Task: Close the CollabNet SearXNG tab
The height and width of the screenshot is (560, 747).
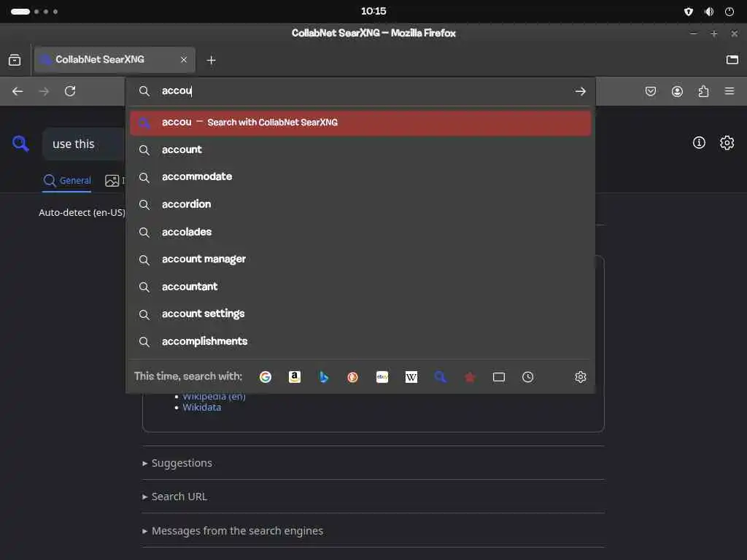Action: click(x=184, y=60)
